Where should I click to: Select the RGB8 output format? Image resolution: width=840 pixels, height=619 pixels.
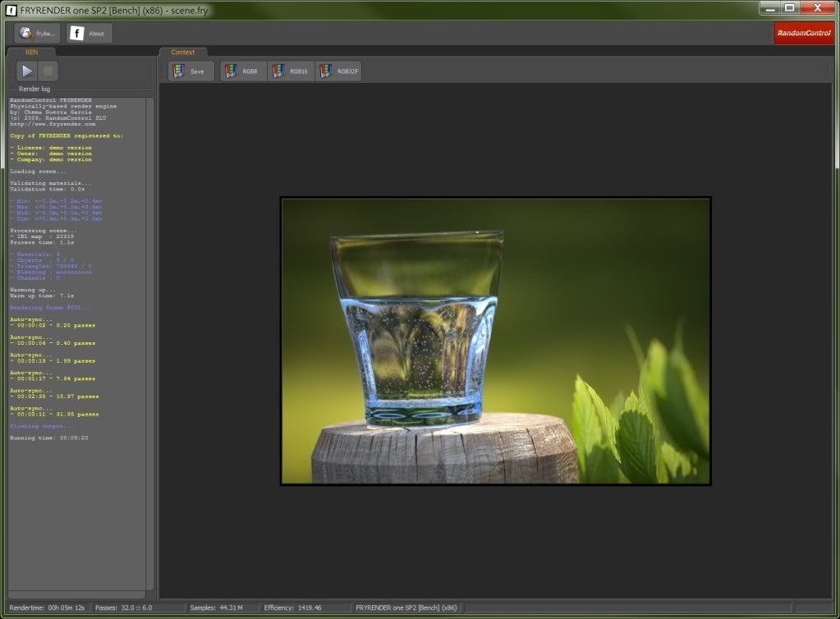[x=242, y=71]
